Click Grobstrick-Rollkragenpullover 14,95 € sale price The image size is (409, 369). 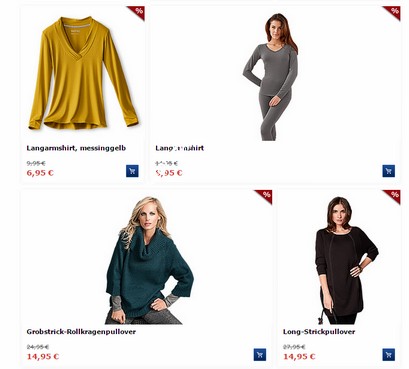point(43,356)
